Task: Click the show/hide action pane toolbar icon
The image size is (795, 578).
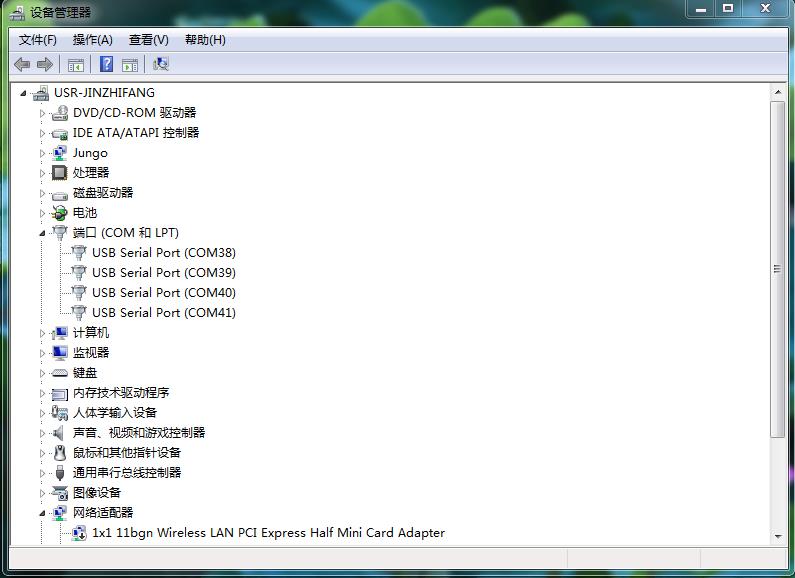Action: click(130, 64)
